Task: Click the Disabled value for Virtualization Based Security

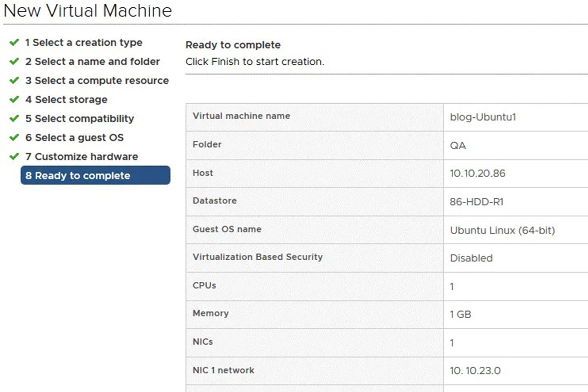Action: point(471,258)
